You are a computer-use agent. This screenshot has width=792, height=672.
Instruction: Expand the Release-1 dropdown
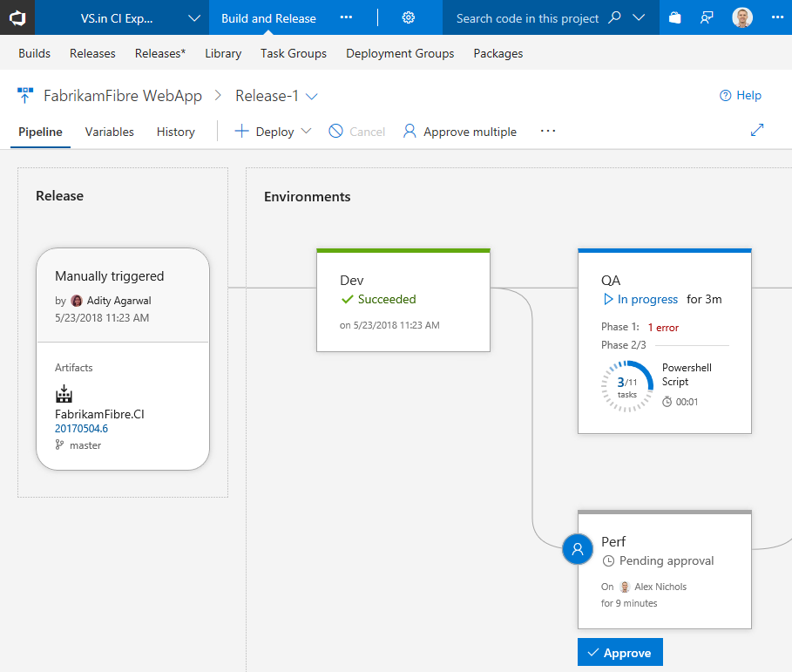[310, 96]
